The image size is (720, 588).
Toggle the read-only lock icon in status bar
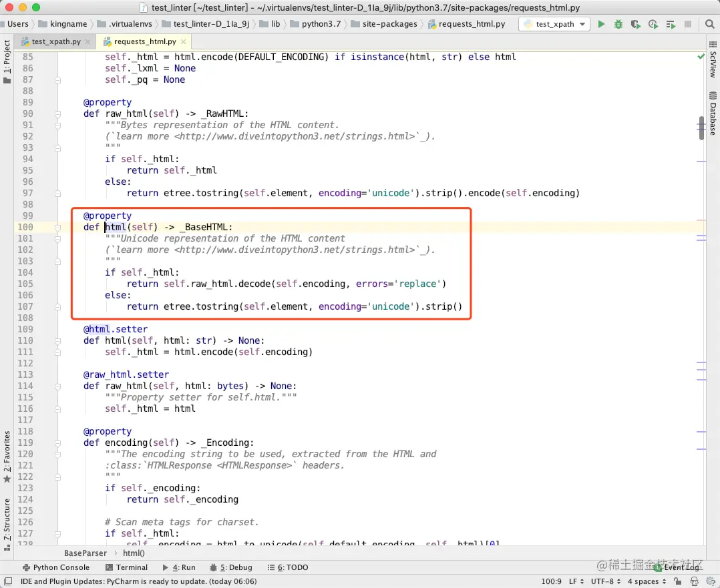[677, 581]
